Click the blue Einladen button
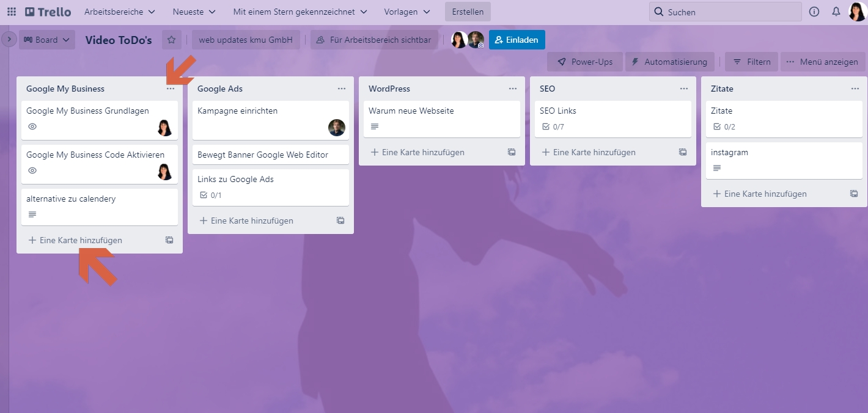Screen dimensions: 868x413 click(x=517, y=39)
